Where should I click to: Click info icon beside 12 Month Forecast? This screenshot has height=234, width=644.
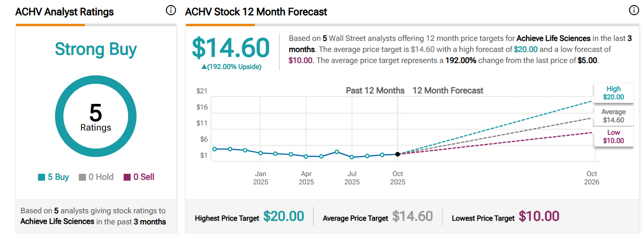[634, 10]
